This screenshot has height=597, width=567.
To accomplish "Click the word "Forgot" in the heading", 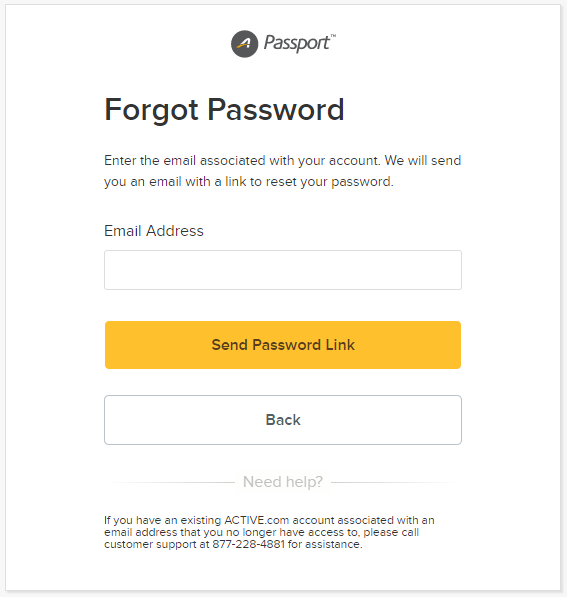I will [152, 110].
